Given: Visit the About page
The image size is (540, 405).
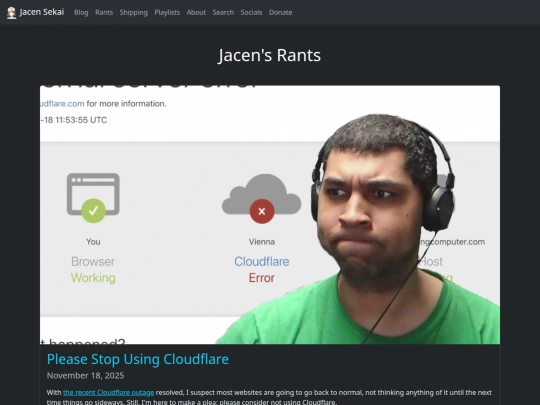Looking at the screenshot, I should point(196,12).
